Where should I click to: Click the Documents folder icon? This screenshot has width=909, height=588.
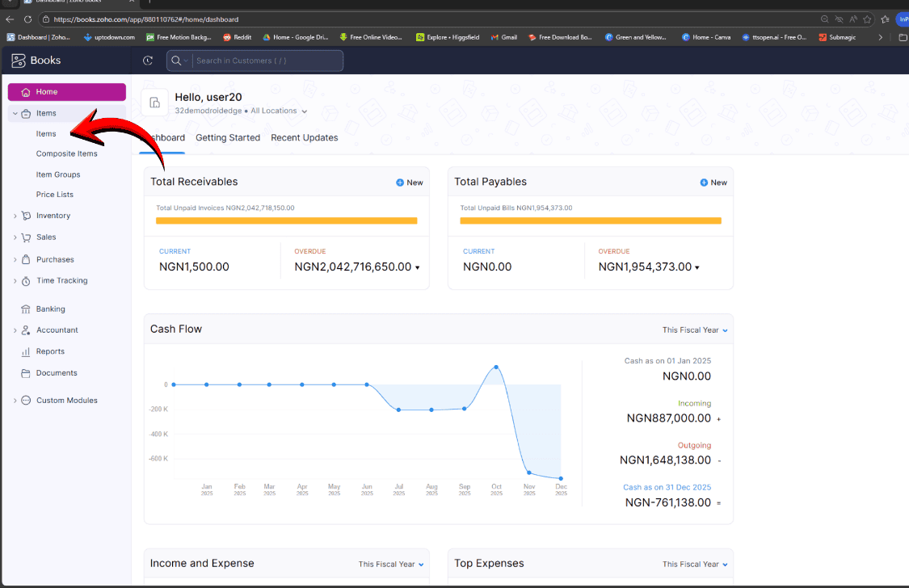coord(26,373)
